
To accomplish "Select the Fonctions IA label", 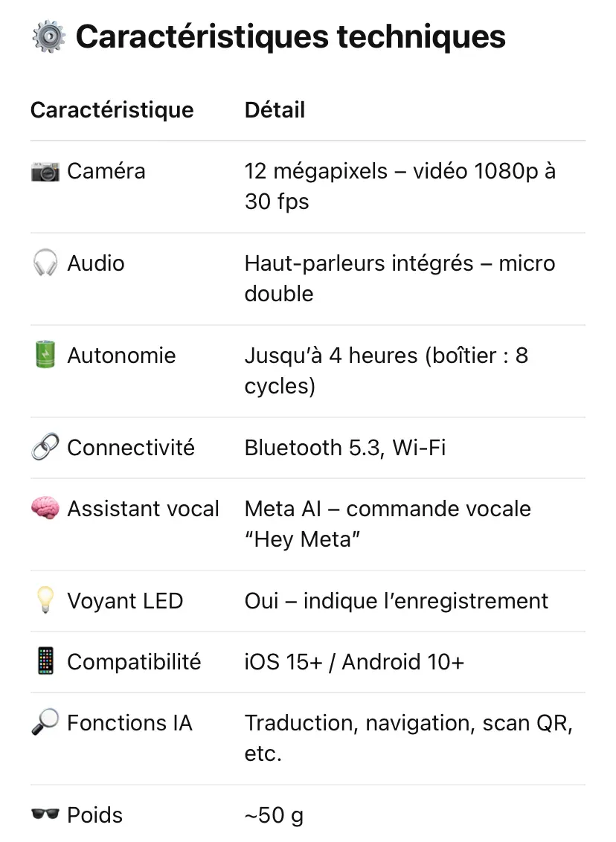I will pos(129,723).
